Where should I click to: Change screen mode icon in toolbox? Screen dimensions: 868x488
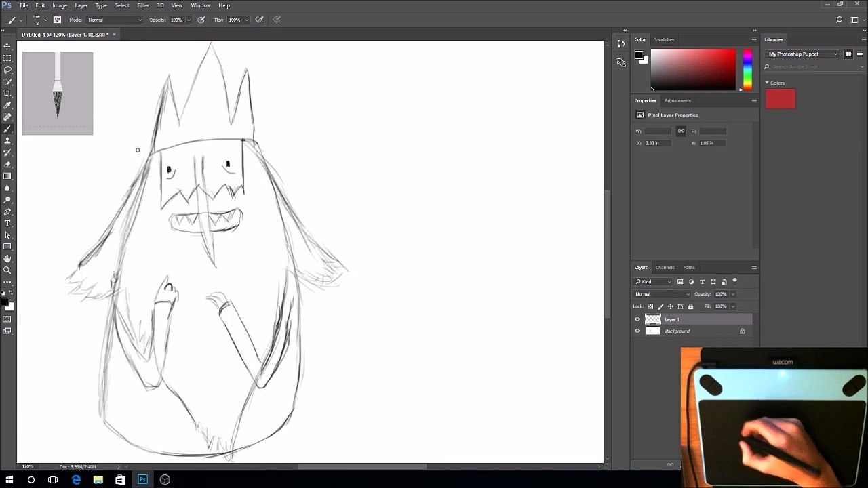pos(7,331)
